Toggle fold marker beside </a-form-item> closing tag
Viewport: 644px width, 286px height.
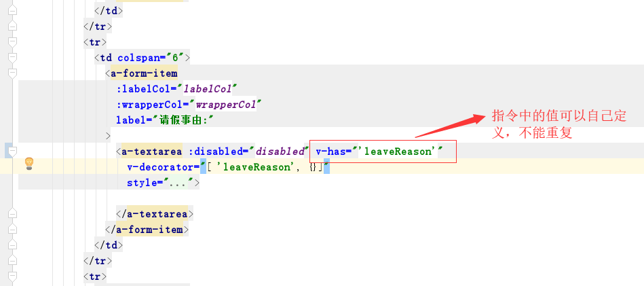pos(12,230)
